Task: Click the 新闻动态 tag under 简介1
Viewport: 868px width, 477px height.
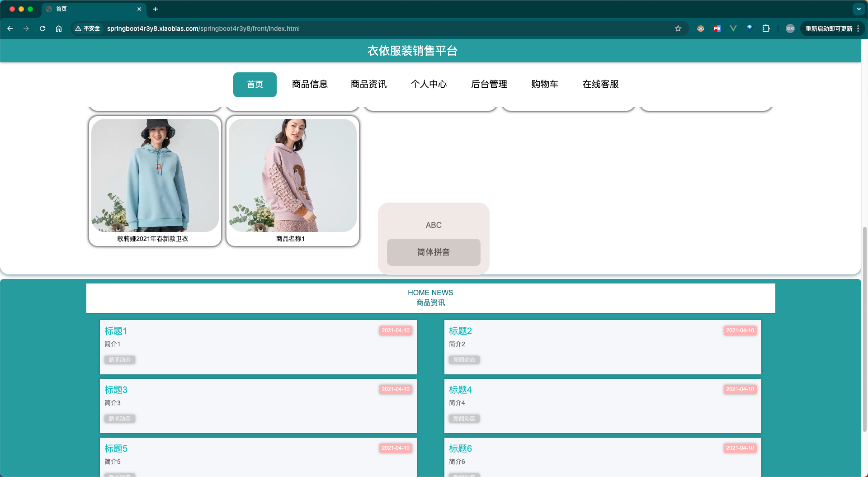Action: (120, 360)
